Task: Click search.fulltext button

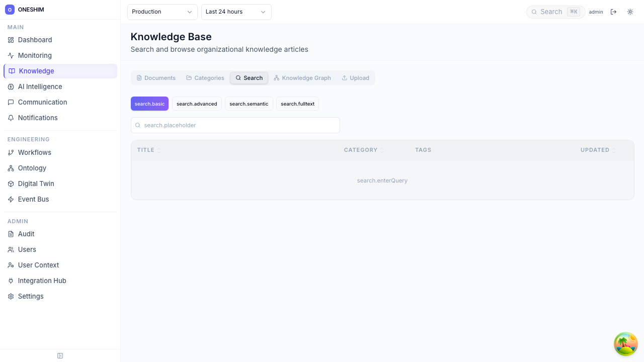Action: 297,104
